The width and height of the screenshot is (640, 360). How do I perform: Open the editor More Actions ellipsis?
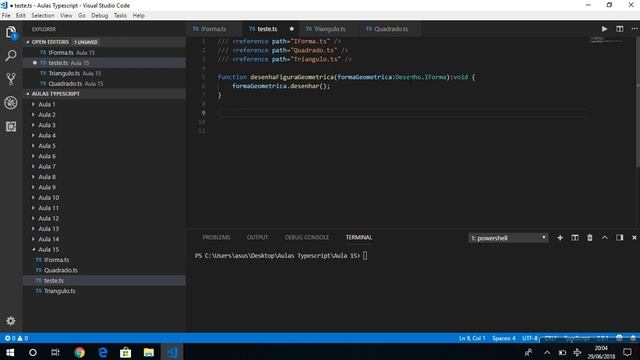click(634, 29)
